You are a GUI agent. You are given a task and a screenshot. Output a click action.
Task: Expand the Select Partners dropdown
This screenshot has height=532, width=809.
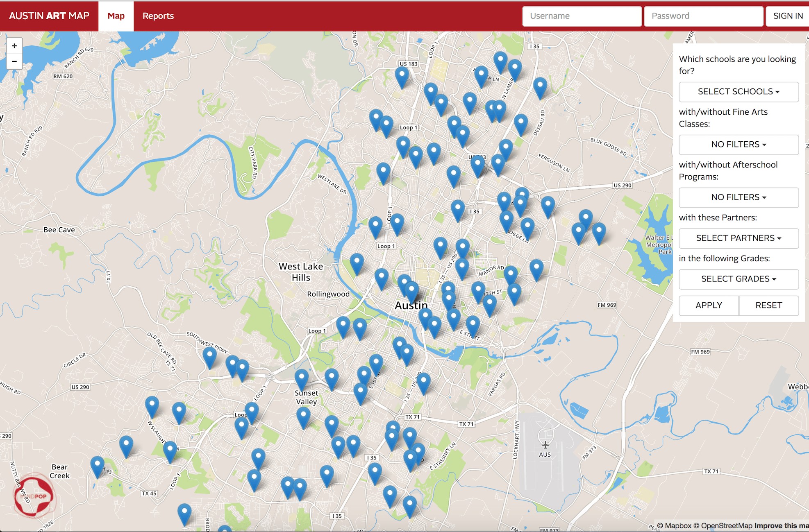(x=739, y=238)
